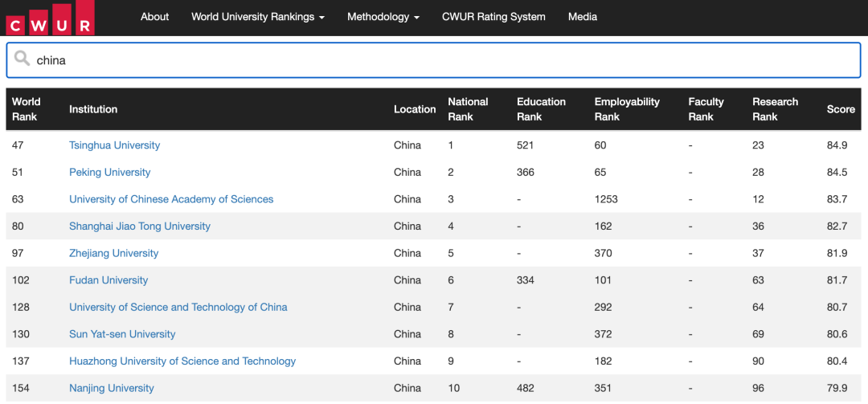Click world rank 63 cell
Viewport: 868px width, 404px height.
coord(18,198)
